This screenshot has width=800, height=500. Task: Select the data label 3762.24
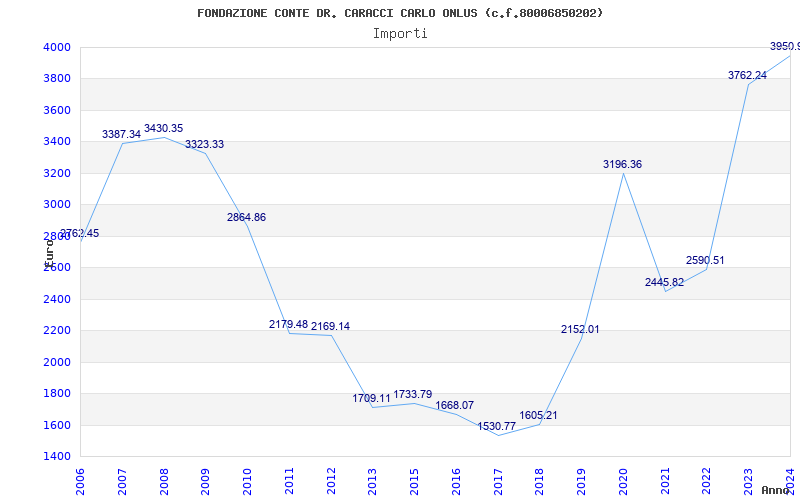coord(747,76)
